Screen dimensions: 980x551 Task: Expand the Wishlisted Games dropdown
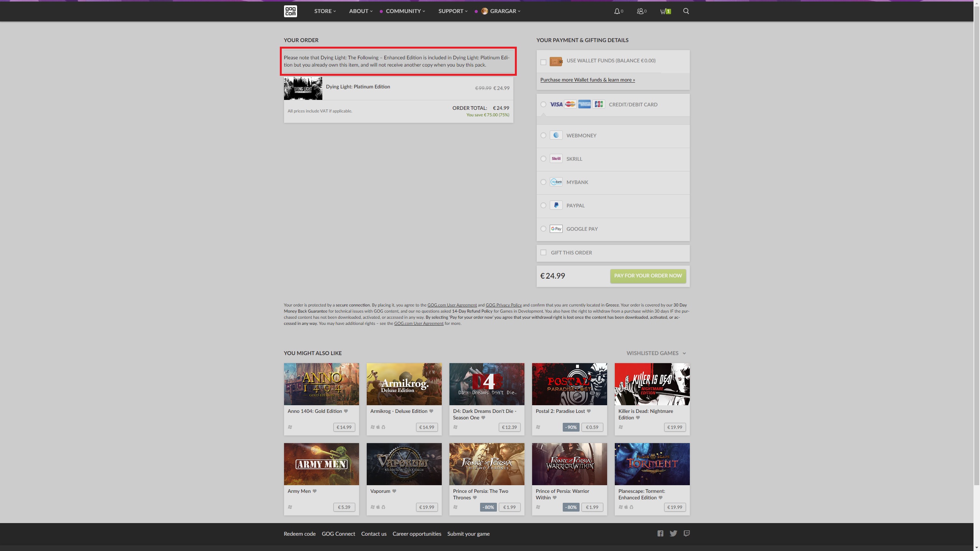[656, 353]
